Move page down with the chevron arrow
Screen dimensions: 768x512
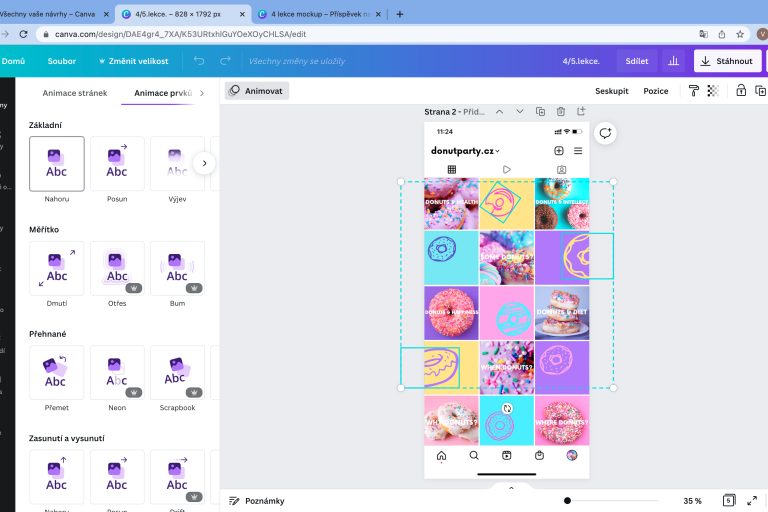519,111
